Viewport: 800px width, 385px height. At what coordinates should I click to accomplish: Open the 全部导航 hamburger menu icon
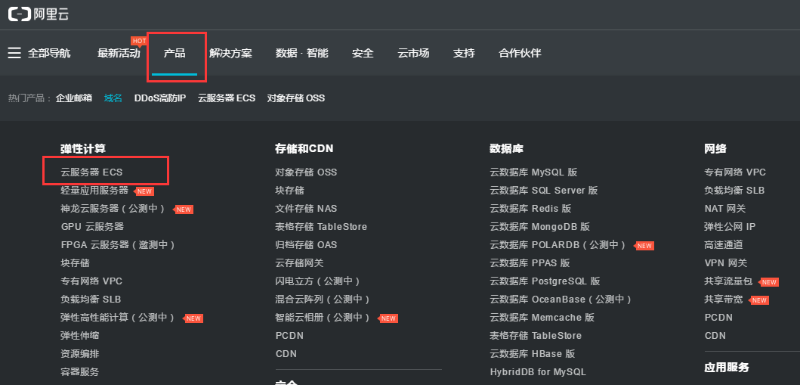pos(14,53)
